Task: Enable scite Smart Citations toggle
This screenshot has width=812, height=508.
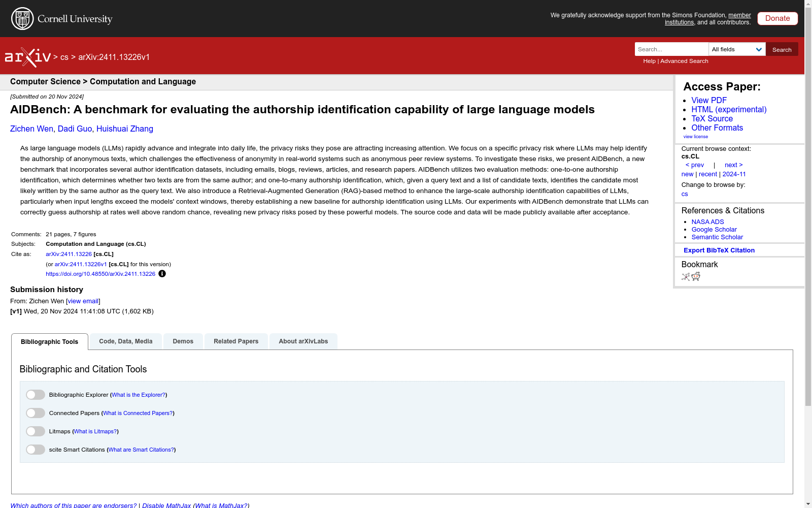Action: pos(36,450)
